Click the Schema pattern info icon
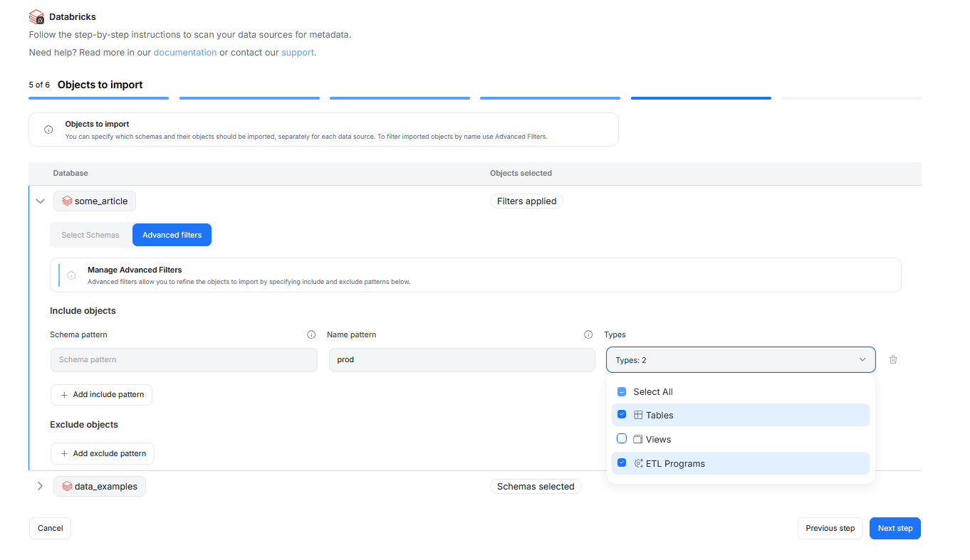 311,334
